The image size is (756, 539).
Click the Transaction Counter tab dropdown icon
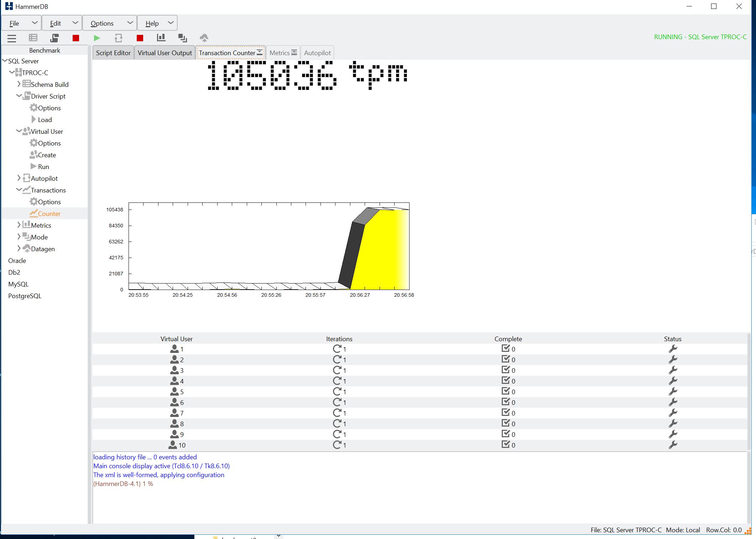pos(260,52)
